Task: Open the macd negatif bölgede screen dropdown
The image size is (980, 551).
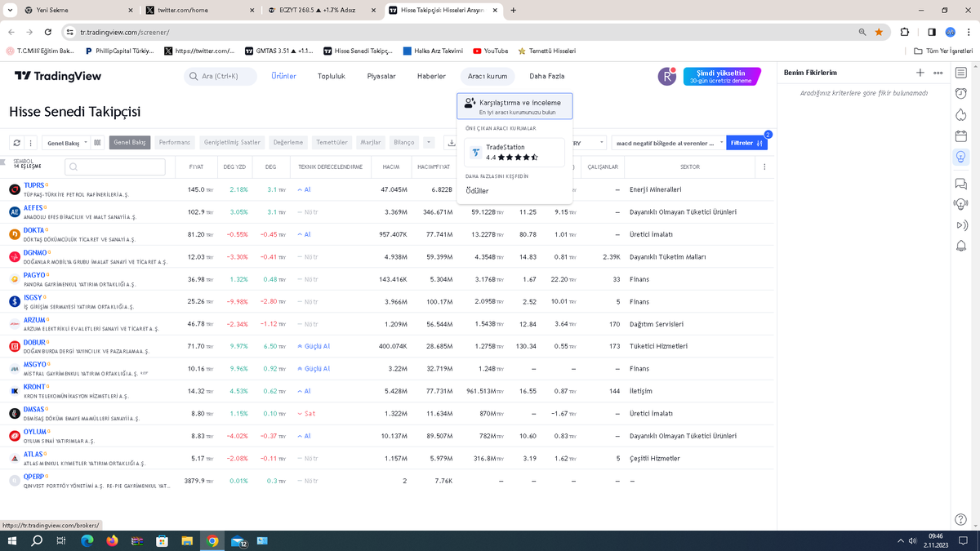Action: click(x=669, y=143)
